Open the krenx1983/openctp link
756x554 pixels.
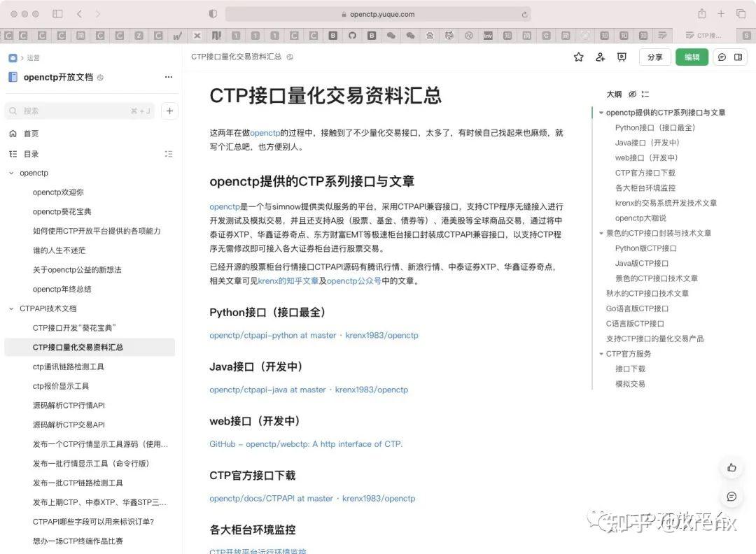point(381,335)
